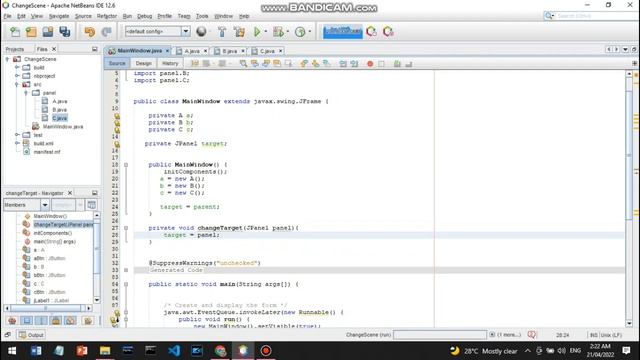
Task: Click the New File toolbar icon
Action: (15, 31)
